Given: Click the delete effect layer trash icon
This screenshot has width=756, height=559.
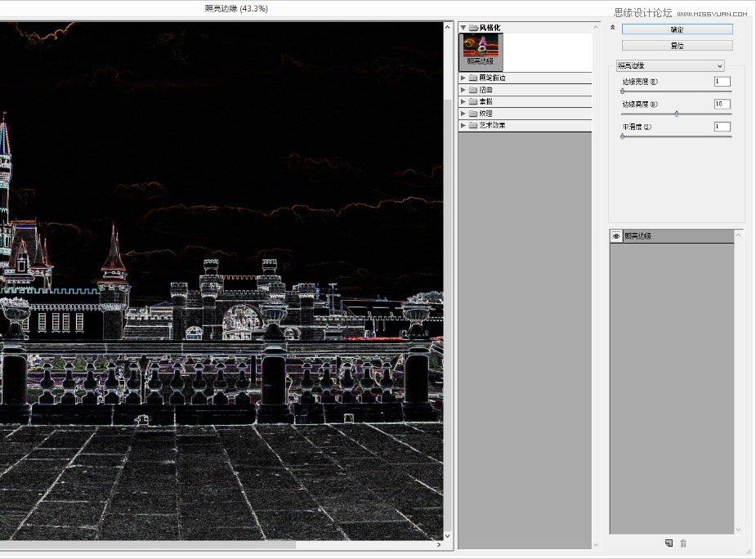Looking at the screenshot, I should tap(683, 543).
